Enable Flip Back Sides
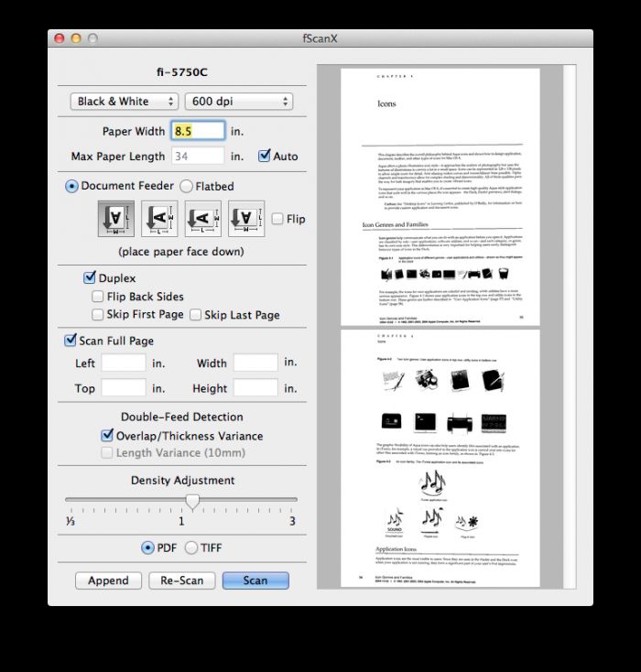This screenshot has height=672, width=641. 97,297
